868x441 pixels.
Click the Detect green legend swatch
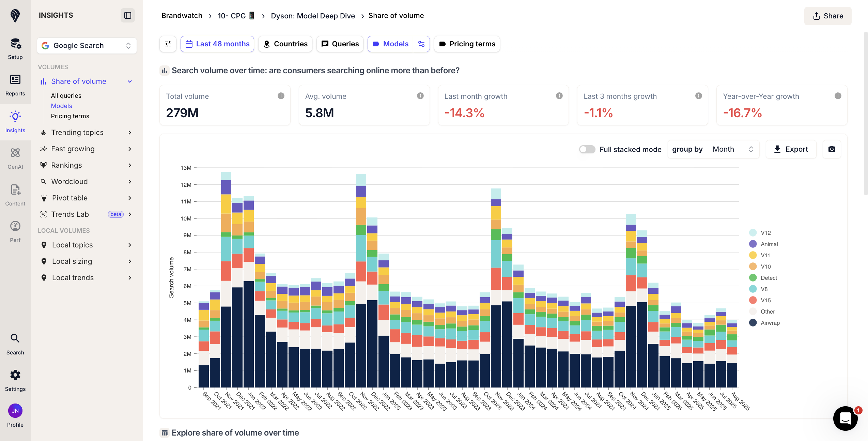(753, 278)
